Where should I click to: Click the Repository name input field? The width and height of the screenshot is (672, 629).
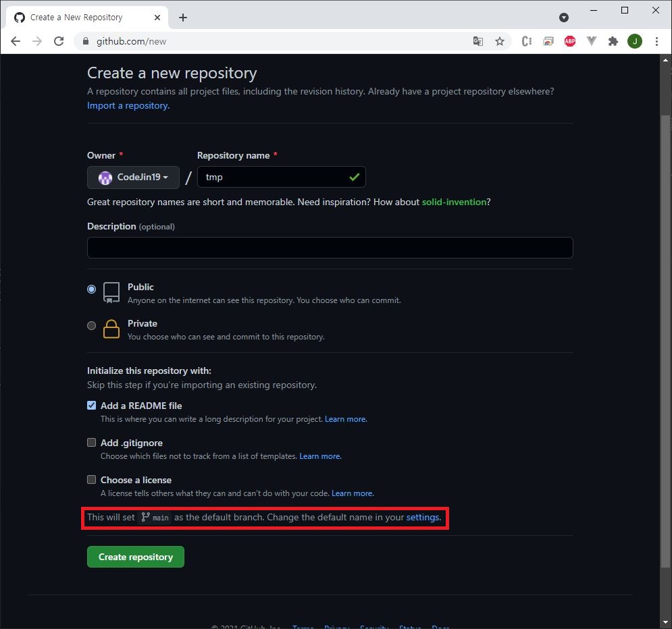281,177
